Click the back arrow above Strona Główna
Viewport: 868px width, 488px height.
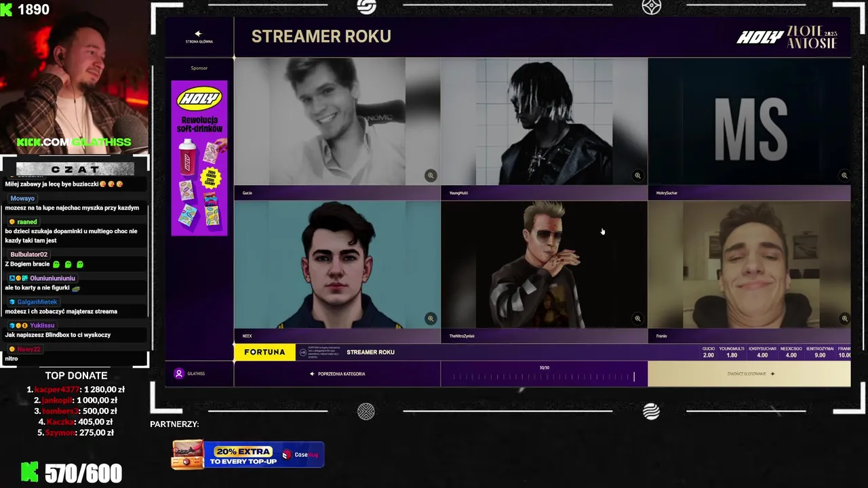coord(198,33)
